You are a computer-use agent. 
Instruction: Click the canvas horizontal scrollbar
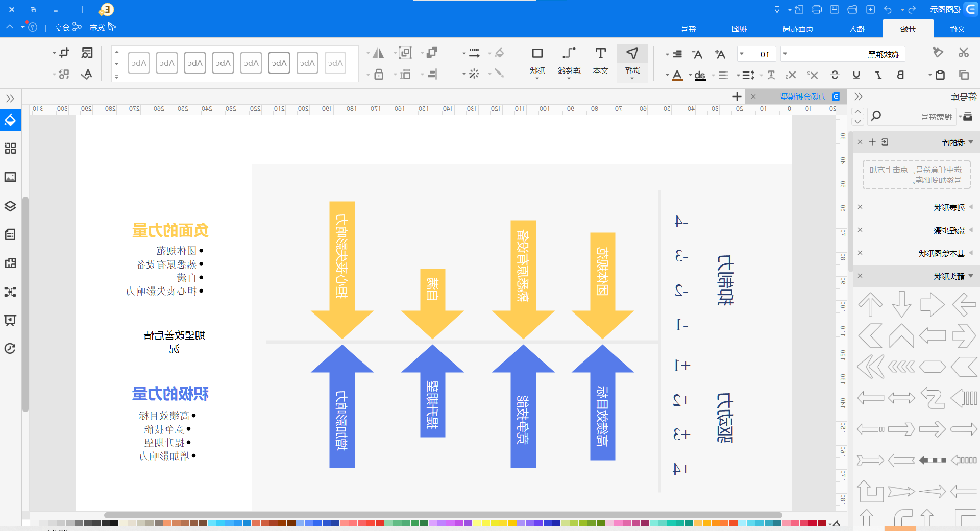coord(443,515)
